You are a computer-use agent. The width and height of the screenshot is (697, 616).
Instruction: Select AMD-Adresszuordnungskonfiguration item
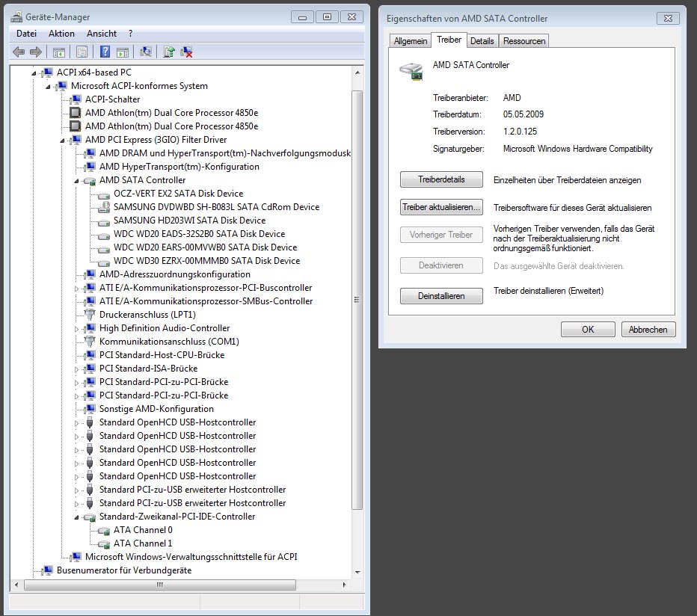[175, 274]
